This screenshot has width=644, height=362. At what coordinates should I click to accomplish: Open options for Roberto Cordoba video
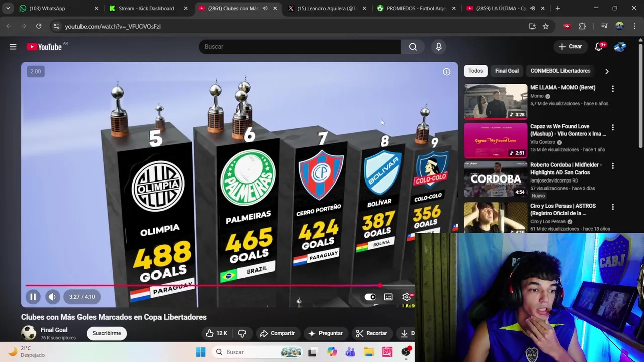tap(613, 166)
